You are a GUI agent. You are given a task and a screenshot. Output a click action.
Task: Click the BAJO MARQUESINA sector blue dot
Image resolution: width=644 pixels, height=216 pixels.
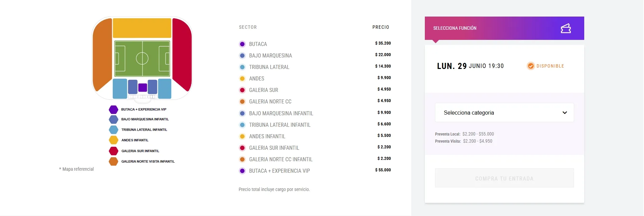pos(242,55)
